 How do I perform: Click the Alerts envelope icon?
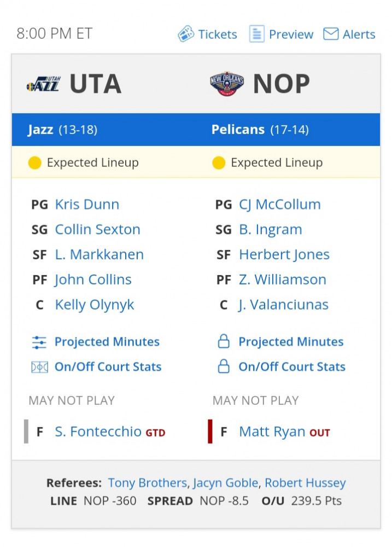331,34
